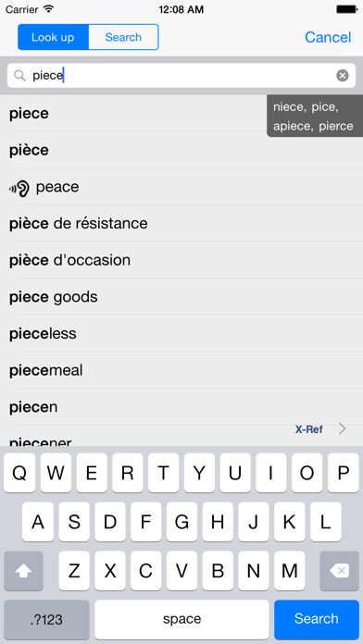Open the piecemeal entry

click(x=181, y=370)
